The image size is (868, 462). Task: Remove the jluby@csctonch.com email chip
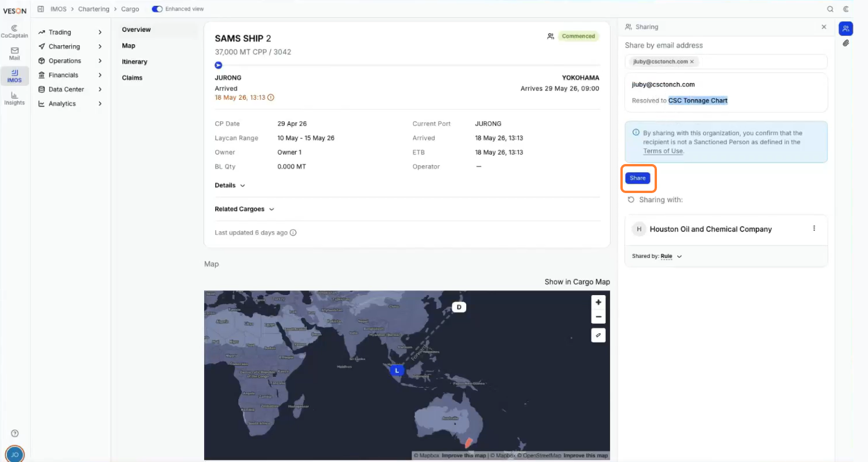pos(692,61)
